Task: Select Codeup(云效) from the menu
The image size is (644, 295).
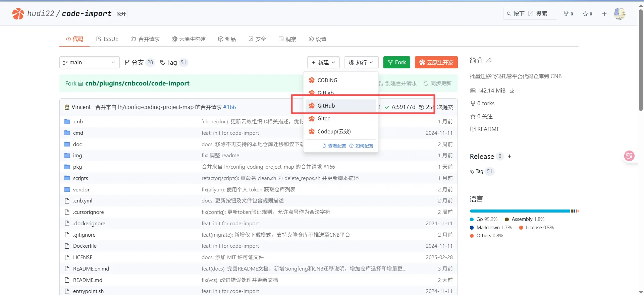Action: 341,132
